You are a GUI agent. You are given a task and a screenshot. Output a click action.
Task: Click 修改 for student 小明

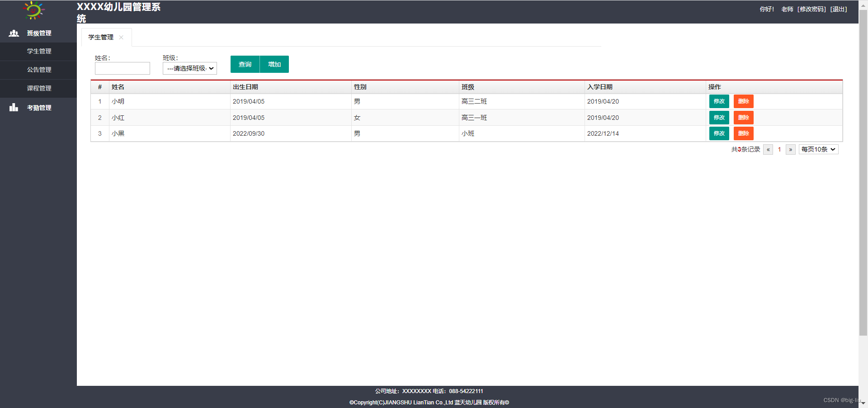[719, 101]
